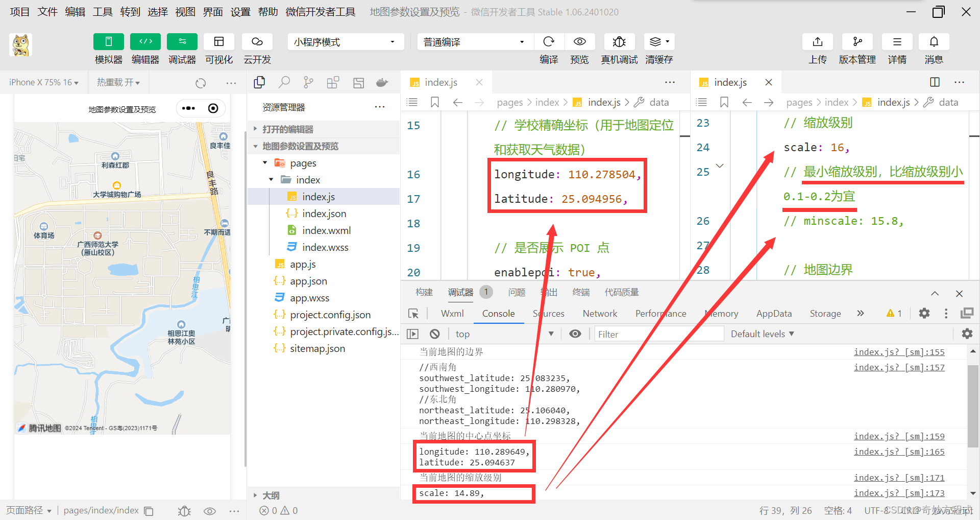The width and height of the screenshot is (980, 520).
Task: Clear the console with the ban icon
Action: 434,334
